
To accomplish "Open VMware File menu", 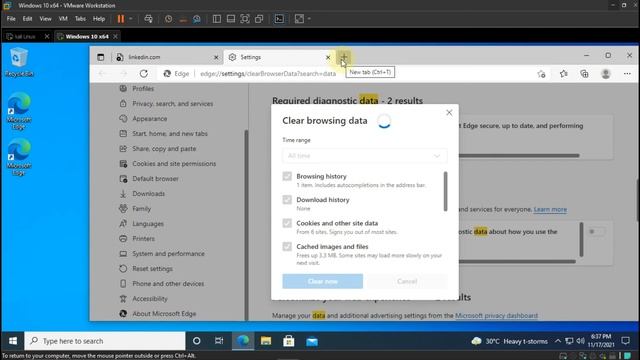I will [11, 19].
